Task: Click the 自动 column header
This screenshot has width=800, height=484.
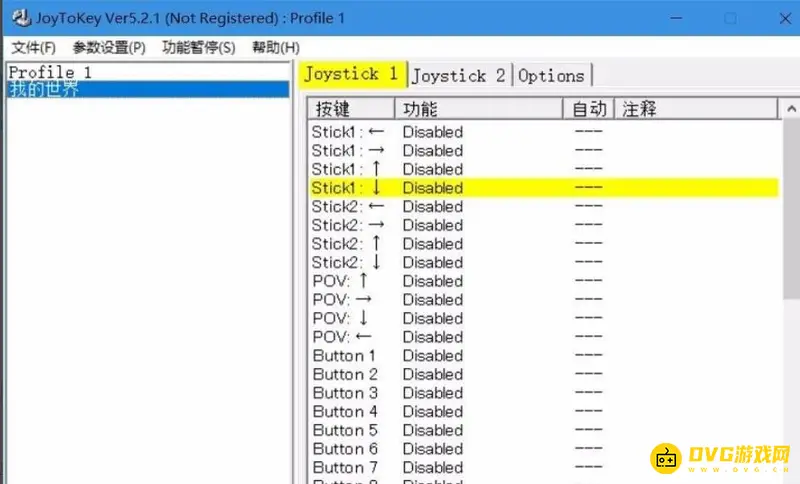Action: pyautogui.click(x=587, y=109)
